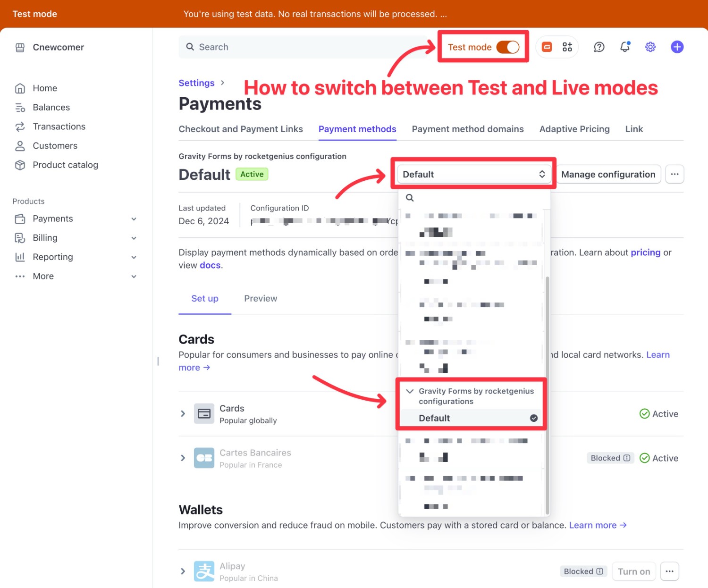Screen dimensions: 708x588
Task: Expand the Alipay row
Action: click(x=183, y=571)
